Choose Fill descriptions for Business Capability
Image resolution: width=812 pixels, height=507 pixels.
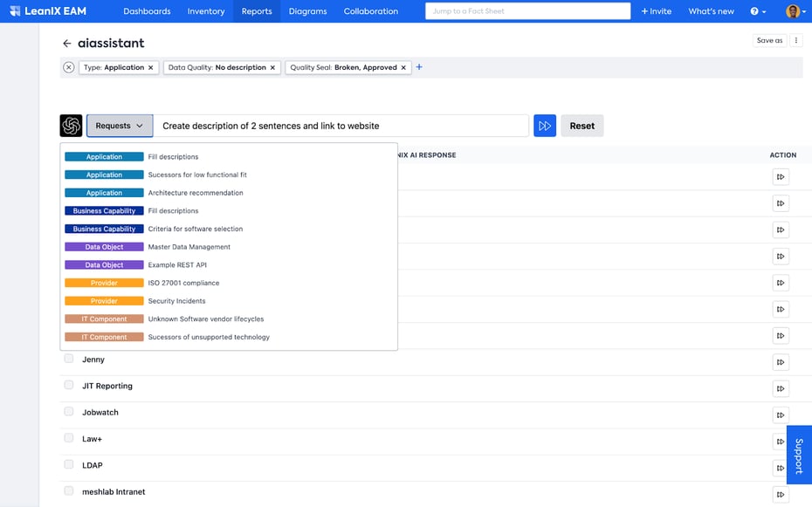pos(173,210)
